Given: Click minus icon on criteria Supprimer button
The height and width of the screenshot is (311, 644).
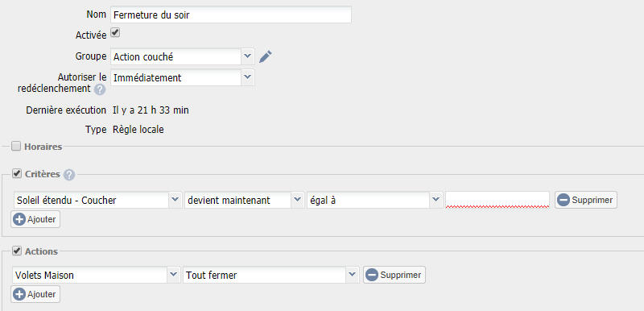Looking at the screenshot, I should pyautogui.click(x=563, y=200).
